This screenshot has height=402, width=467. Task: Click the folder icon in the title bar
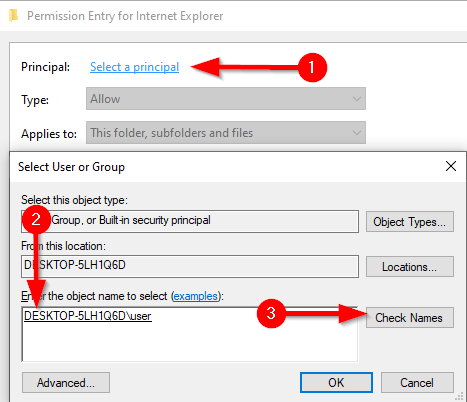[13, 16]
